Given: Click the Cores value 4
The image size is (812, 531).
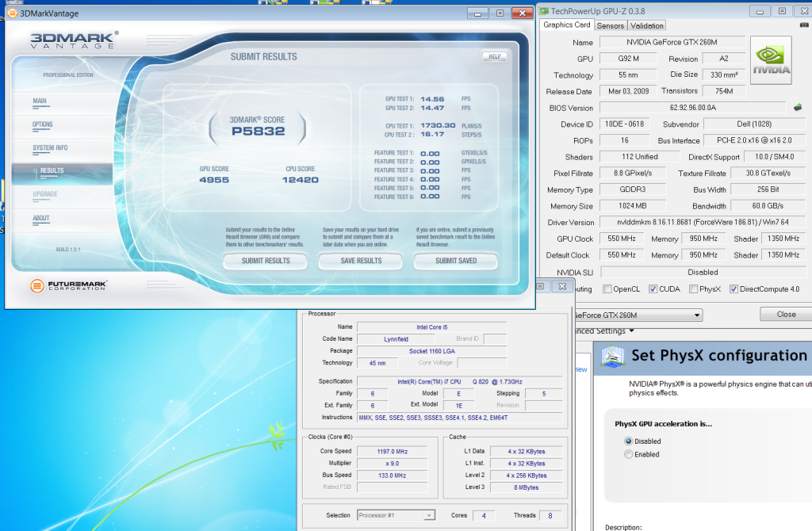Looking at the screenshot, I should click(x=484, y=515).
